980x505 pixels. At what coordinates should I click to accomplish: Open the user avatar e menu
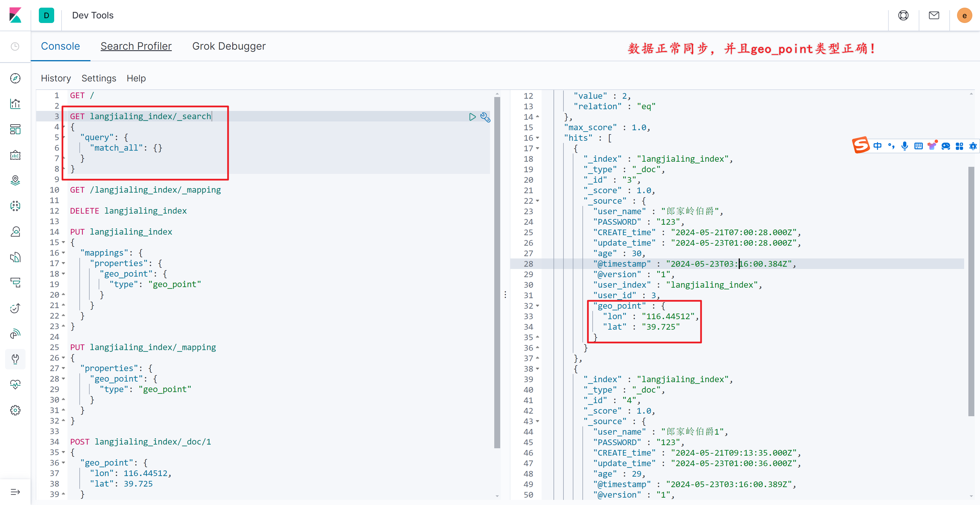click(964, 15)
